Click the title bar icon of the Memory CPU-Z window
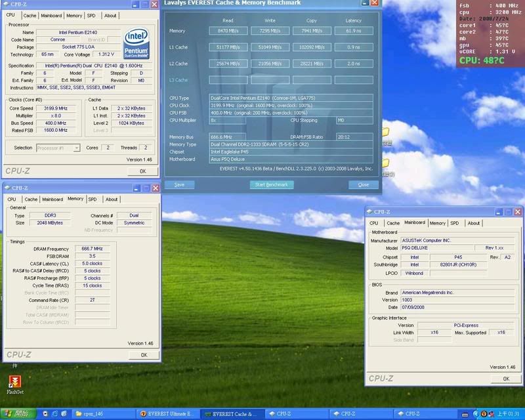The width and height of the screenshot is (525, 420). pyautogui.click(x=7, y=188)
